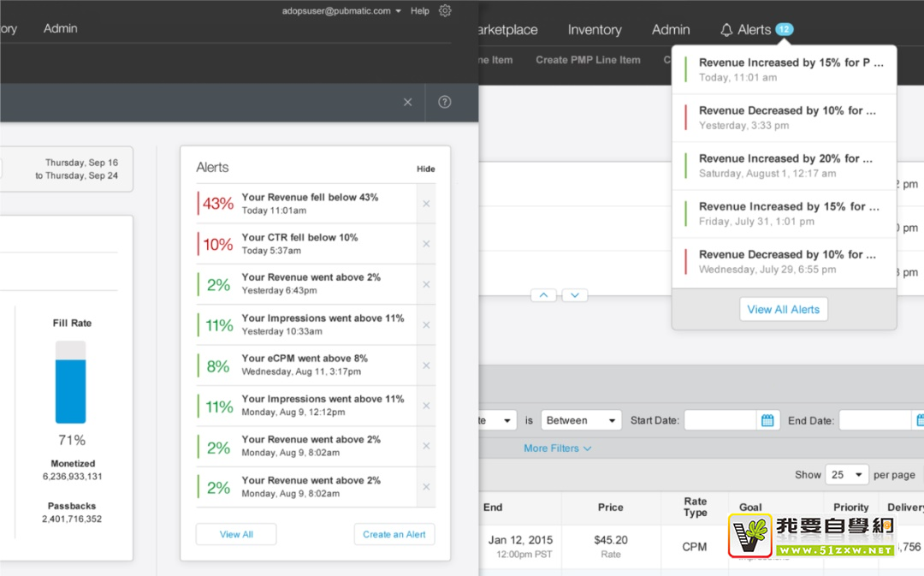Open the Inventory menu in right navbar

point(595,30)
